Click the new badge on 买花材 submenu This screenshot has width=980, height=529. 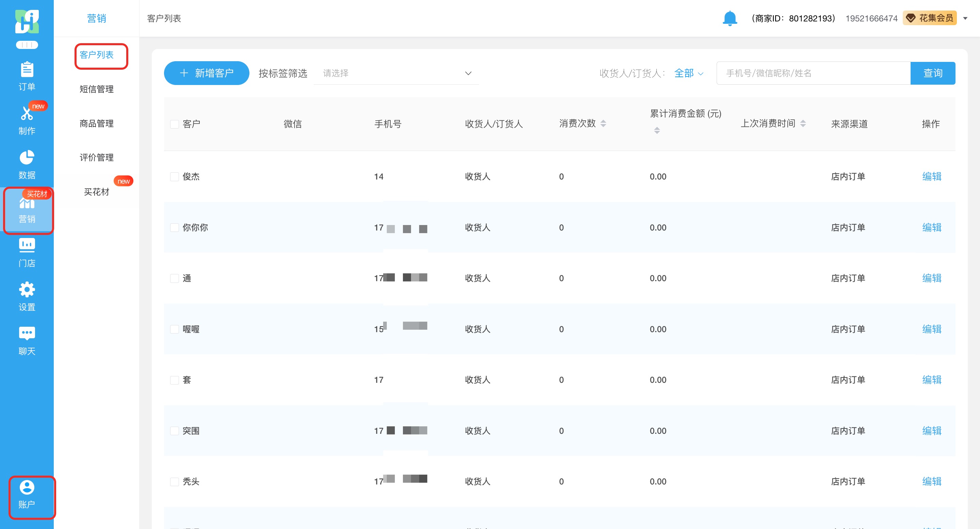tap(124, 181)
